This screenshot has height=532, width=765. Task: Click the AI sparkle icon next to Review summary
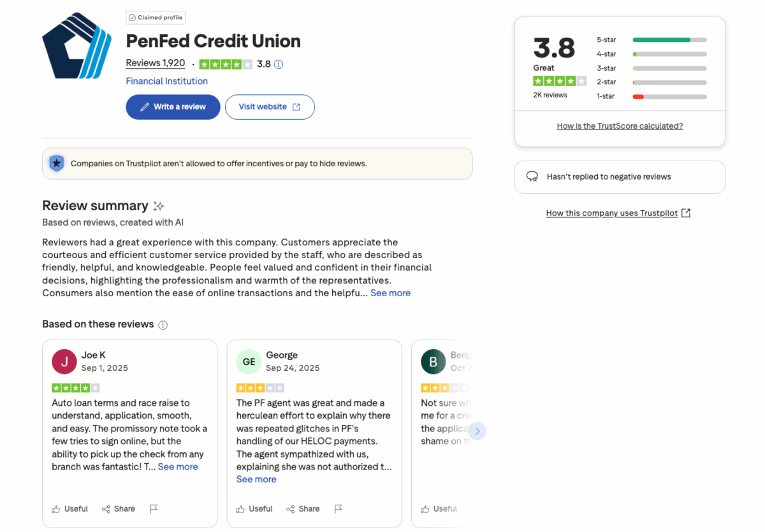click(158, 205)
